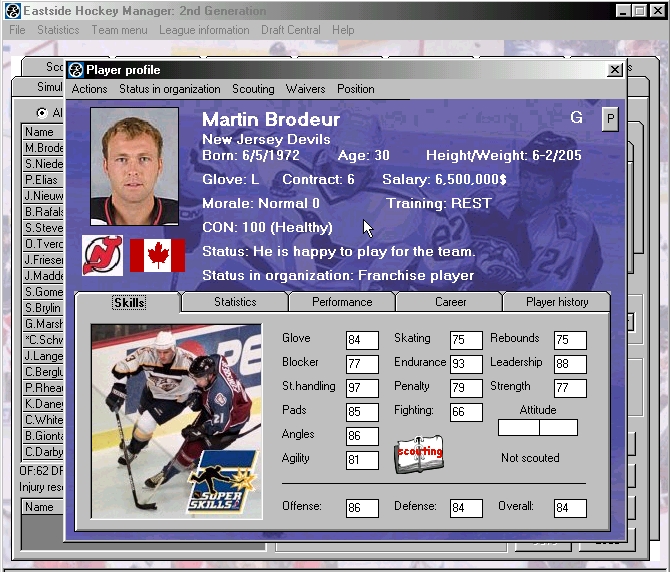Click the New Jersey Devils logo
The image size is (670, 572).
point(103,255)
